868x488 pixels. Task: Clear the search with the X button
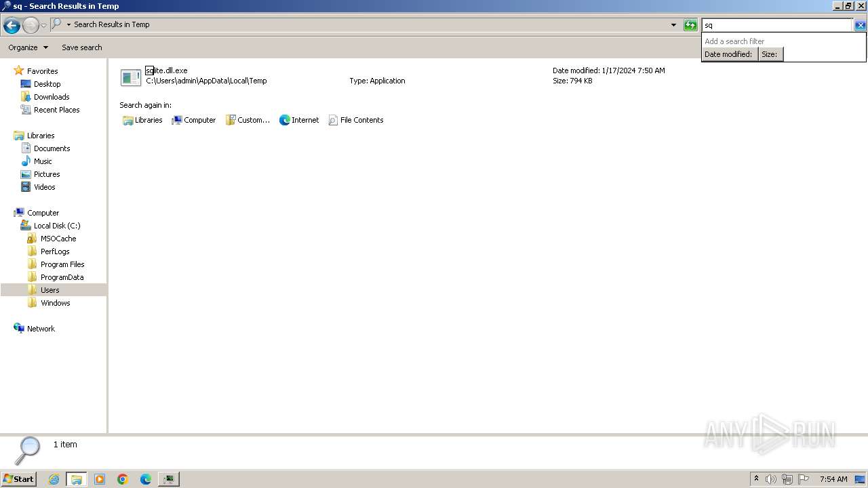coord(860,25)
